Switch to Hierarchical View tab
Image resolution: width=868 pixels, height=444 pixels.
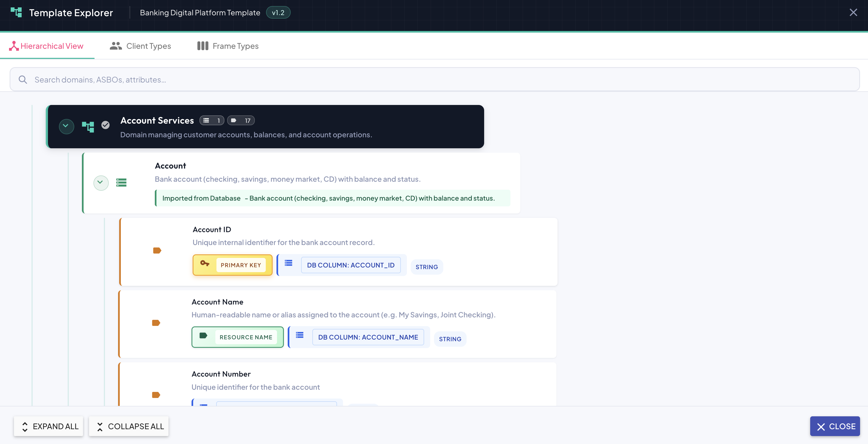coord(47,46)
